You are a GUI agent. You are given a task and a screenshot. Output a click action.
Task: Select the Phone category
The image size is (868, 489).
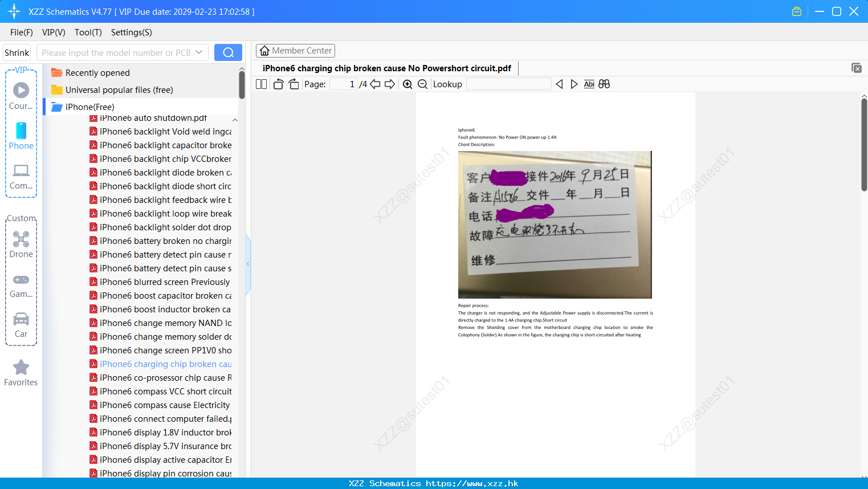(21, 136)
